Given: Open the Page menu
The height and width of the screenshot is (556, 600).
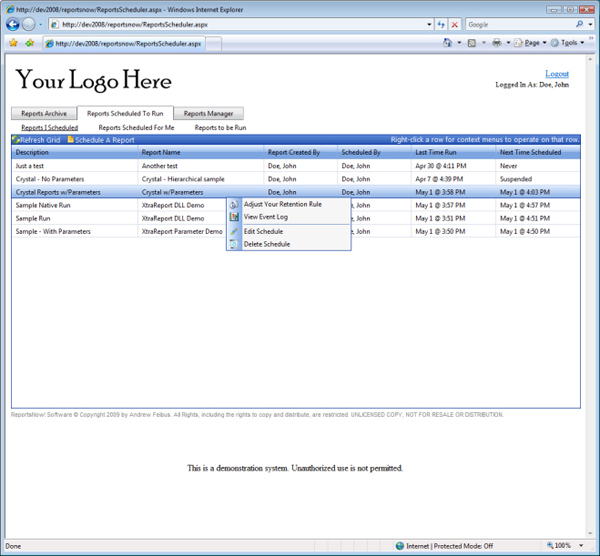Looking at the screenshot, I should pyautogui.click(x=530, y=42).
